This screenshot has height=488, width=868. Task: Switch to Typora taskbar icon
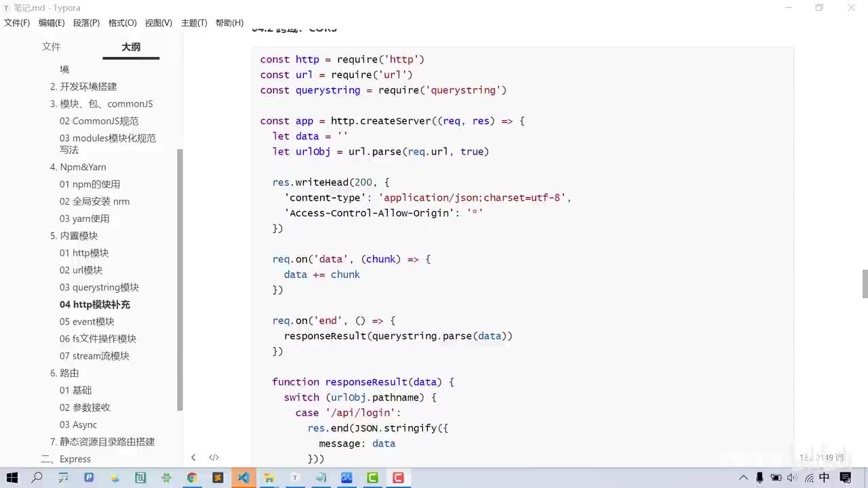[x=295, y=478]
